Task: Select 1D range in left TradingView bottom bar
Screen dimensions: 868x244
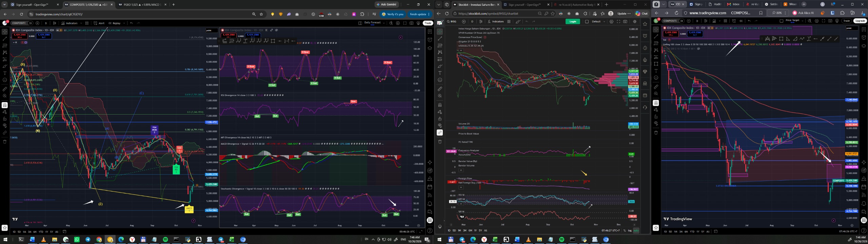Action: coord(14,232)
